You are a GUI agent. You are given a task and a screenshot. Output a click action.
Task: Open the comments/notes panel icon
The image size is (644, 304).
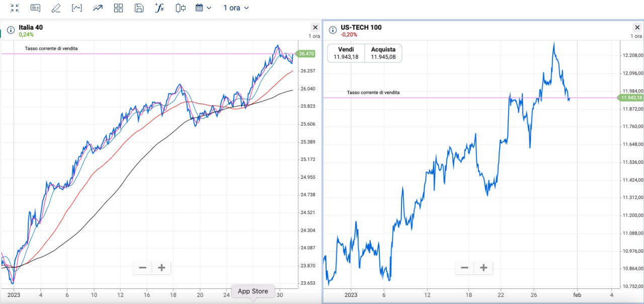(x=35, y=8)
